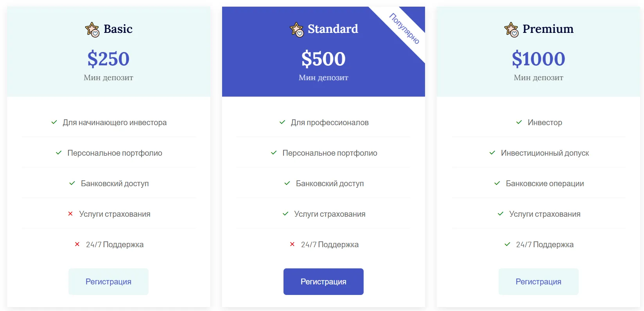Click green check beside Premium 24/7 Поддержка

(x=507, y=244)
